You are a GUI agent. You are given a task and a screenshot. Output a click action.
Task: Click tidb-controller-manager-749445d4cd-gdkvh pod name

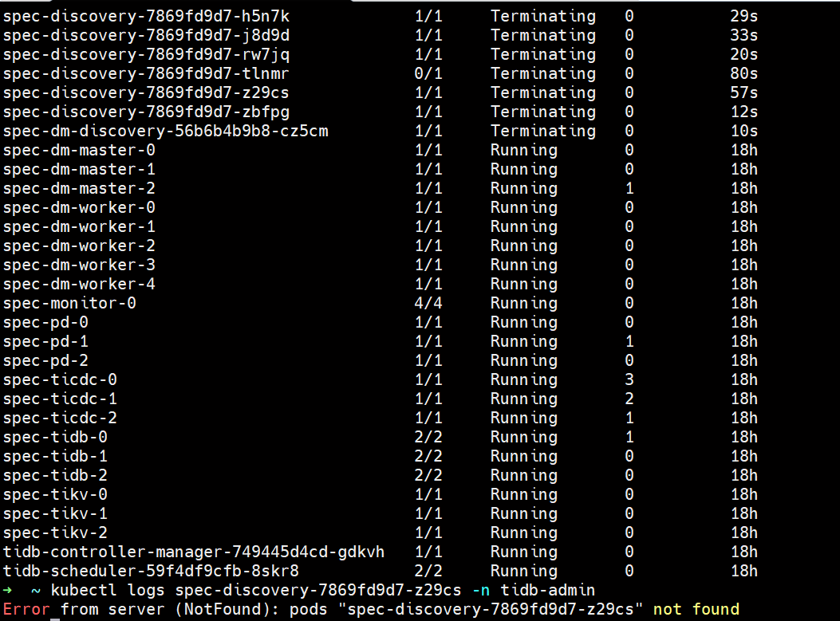(194, 552)
